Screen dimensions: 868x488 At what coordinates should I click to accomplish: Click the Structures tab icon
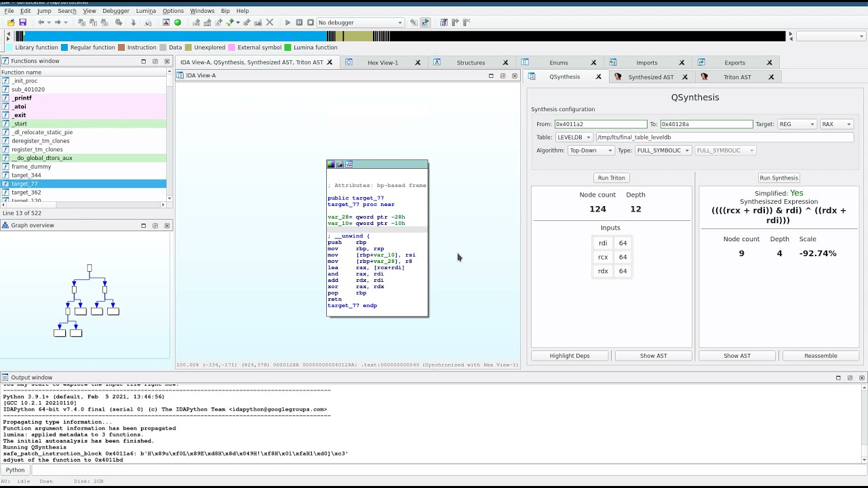(x=437, y=62)
